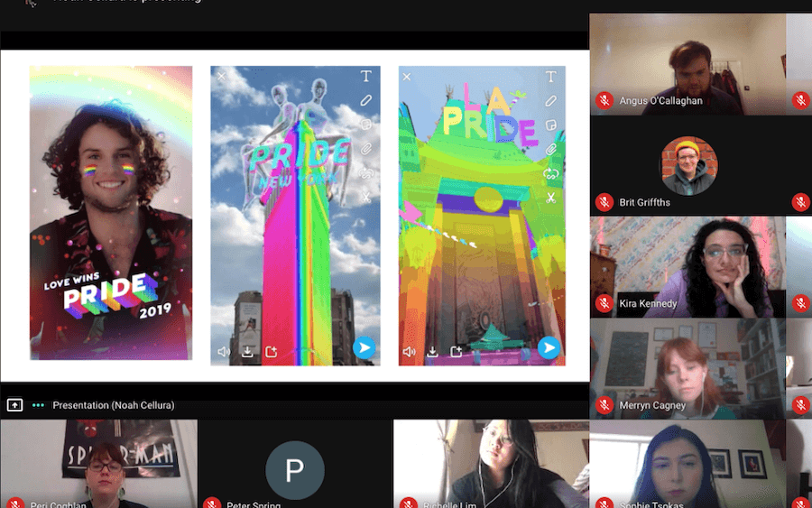This screenshot has width=812, height=508.
Task: Select Angus O'Callaghan's video tile
Action: pos(687,64)
